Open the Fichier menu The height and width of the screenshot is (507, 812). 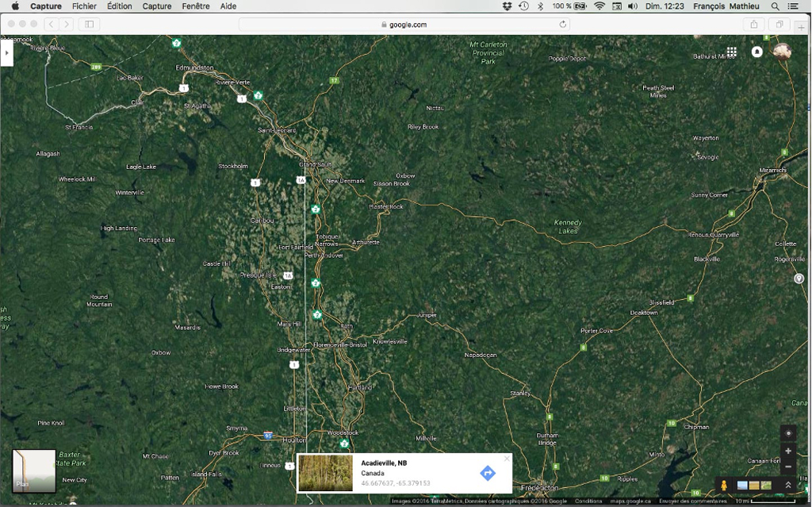tap(84, 6)
